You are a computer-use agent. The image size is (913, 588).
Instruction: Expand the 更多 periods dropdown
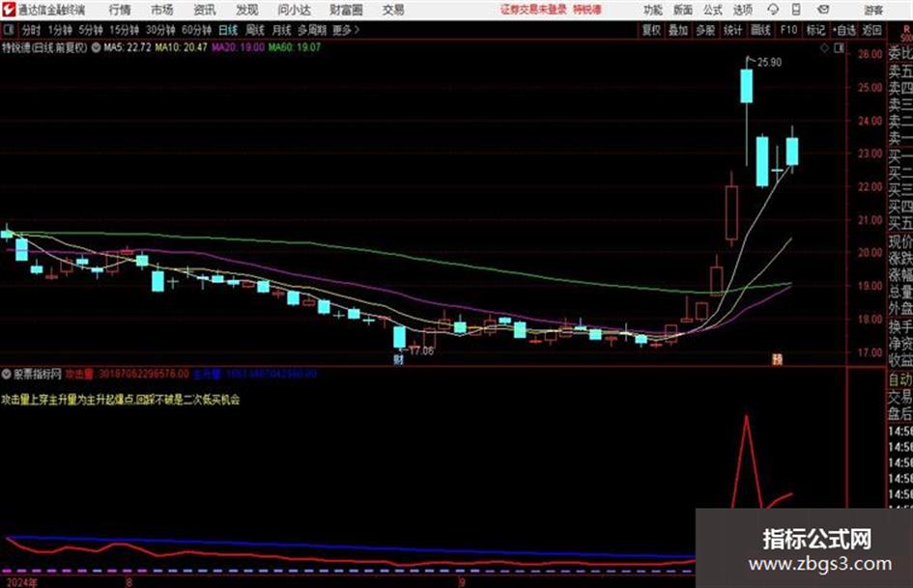(x=346, y=30)
